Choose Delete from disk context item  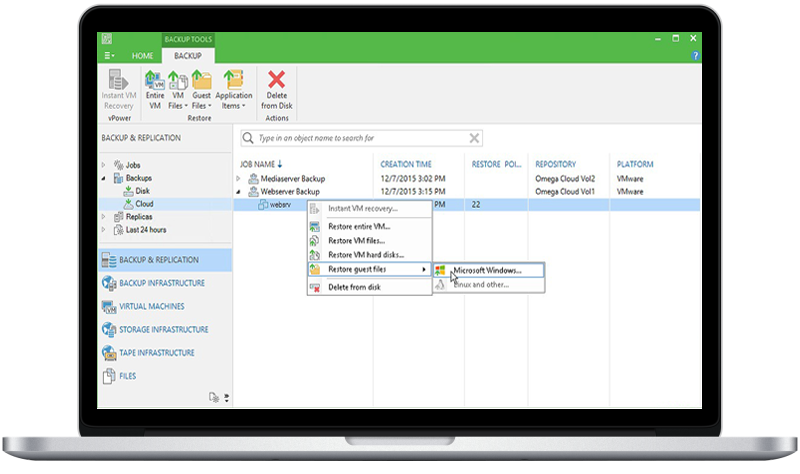pos(370,287)
